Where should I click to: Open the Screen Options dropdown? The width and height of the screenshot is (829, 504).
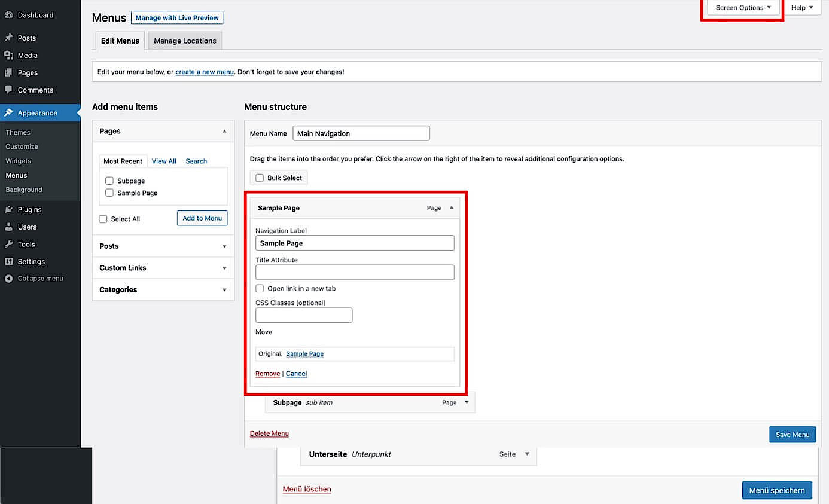point(742,7)
